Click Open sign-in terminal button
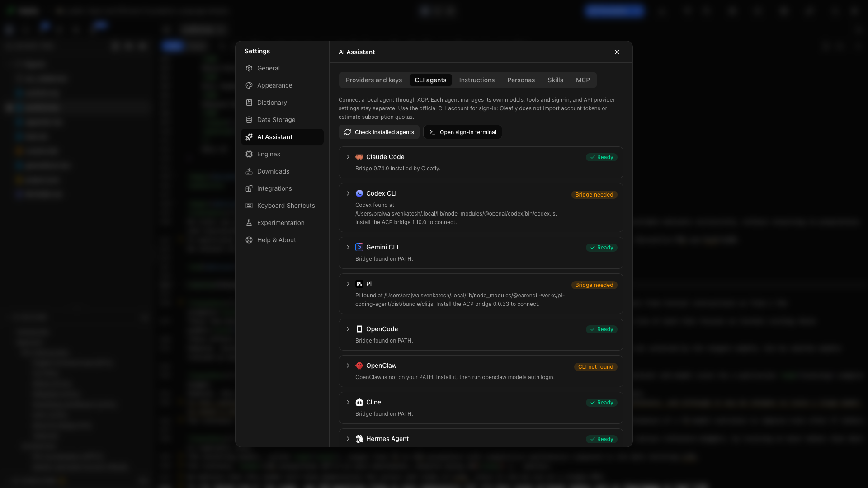This screenshot has height=488, width=868. pyautogui.click(x=462, y=132)
